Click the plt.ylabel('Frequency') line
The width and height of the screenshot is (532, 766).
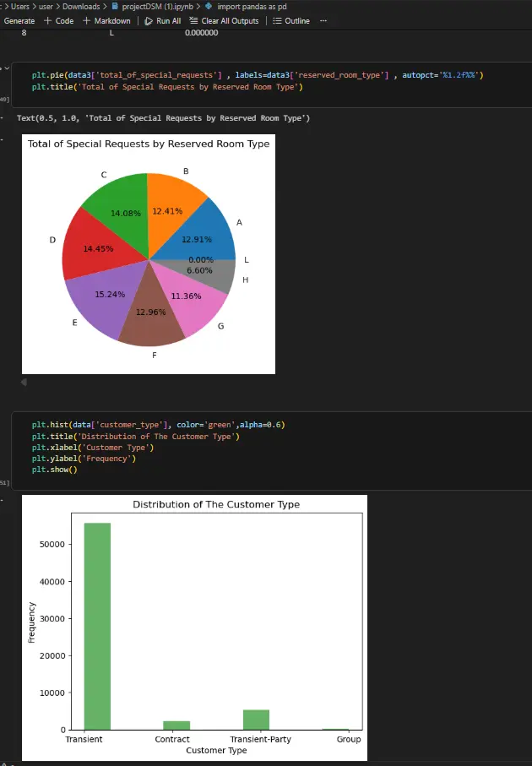click(x=84, y=459)
